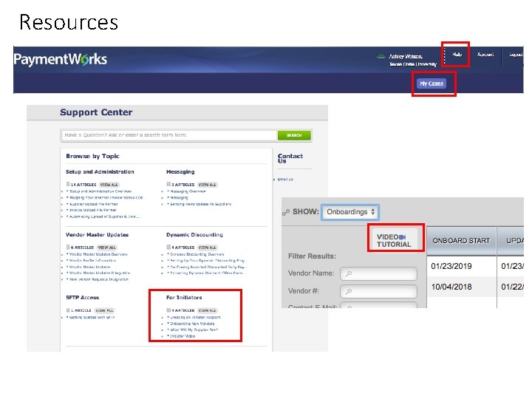
Task: Open Vendor Profile Information article
Action: [92, 261]
